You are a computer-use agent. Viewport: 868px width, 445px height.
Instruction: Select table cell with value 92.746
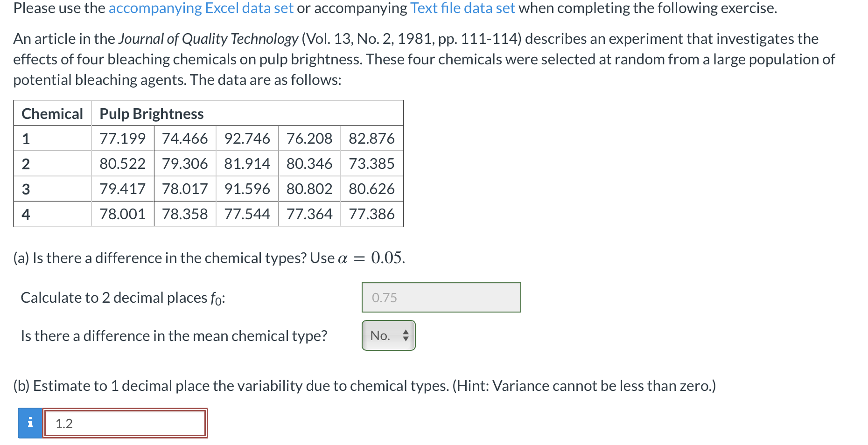[x=247, y=139]
